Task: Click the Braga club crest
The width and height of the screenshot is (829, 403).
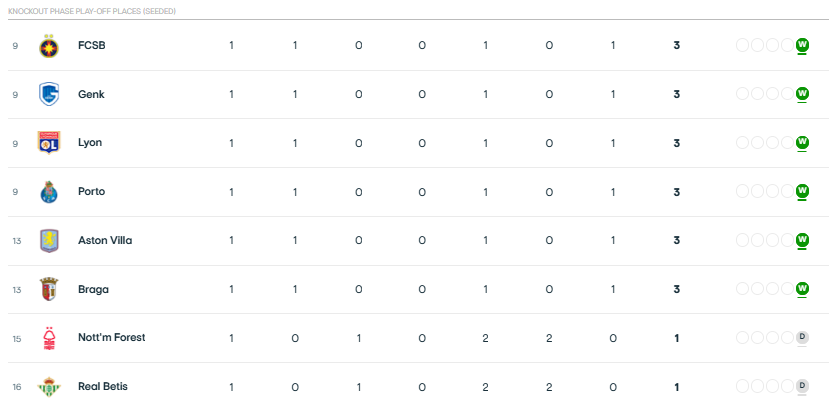Action: pyautogui.click(x=49, y=289)
